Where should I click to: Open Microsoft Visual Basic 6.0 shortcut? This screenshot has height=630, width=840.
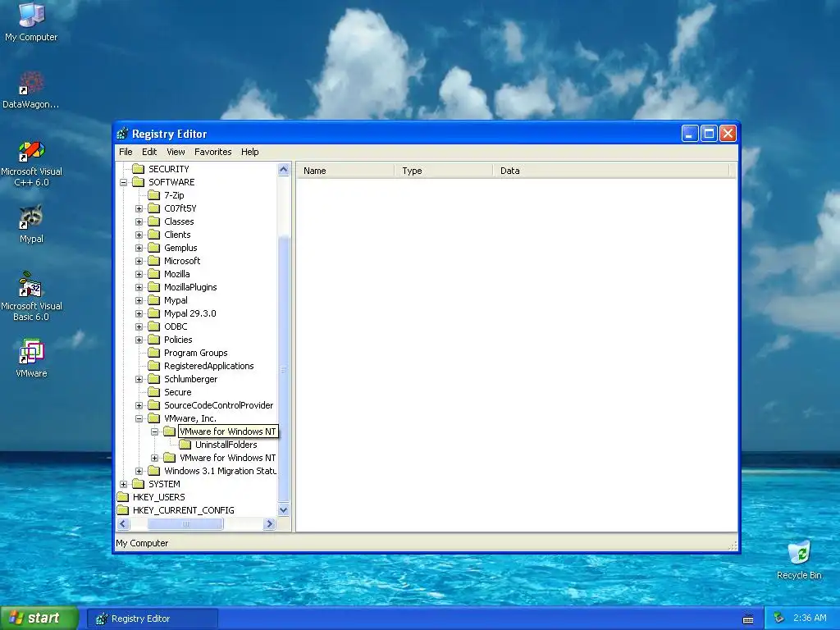tap(31, 295)
